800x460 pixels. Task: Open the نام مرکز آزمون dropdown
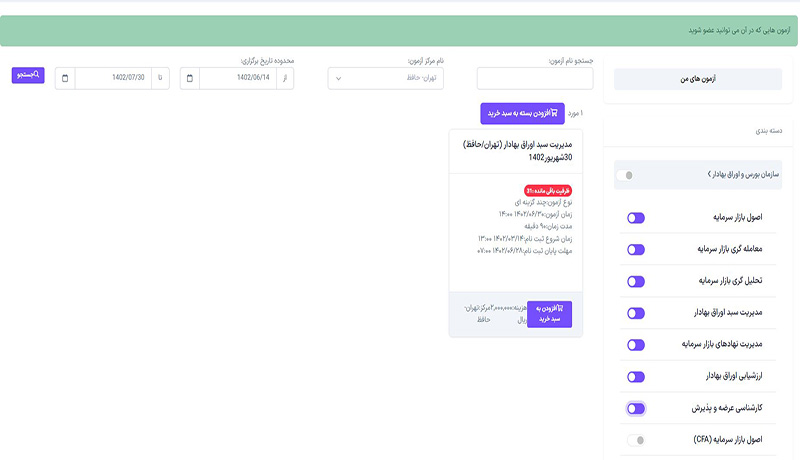[386, 79]
